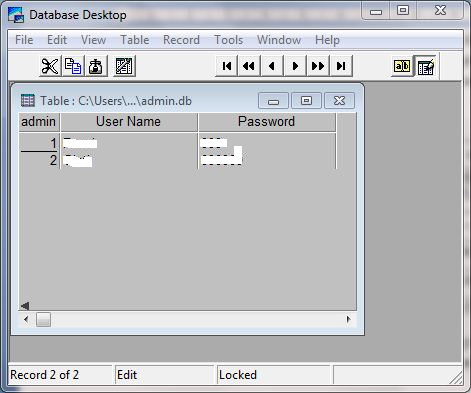Click the admin column header

click(x=39, y=122)
